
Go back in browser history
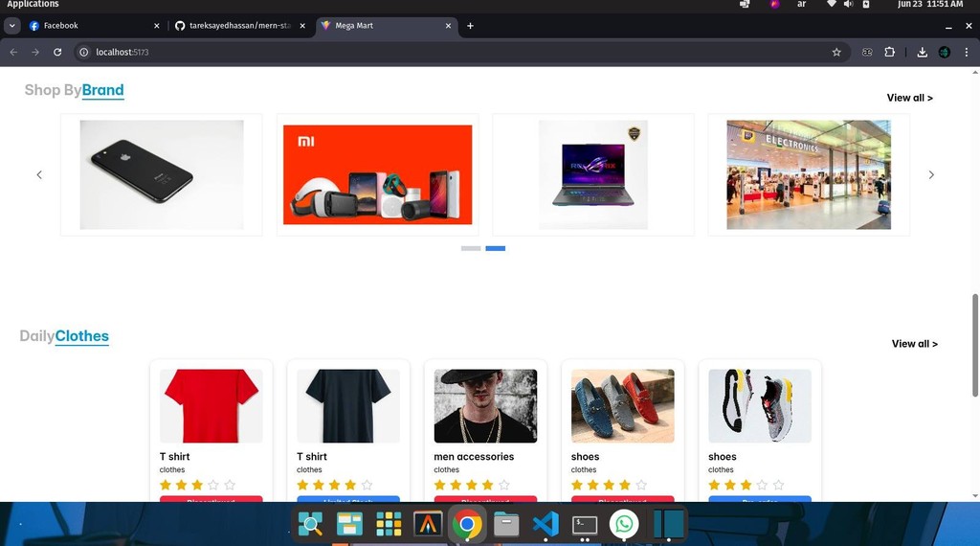point(13,52)
